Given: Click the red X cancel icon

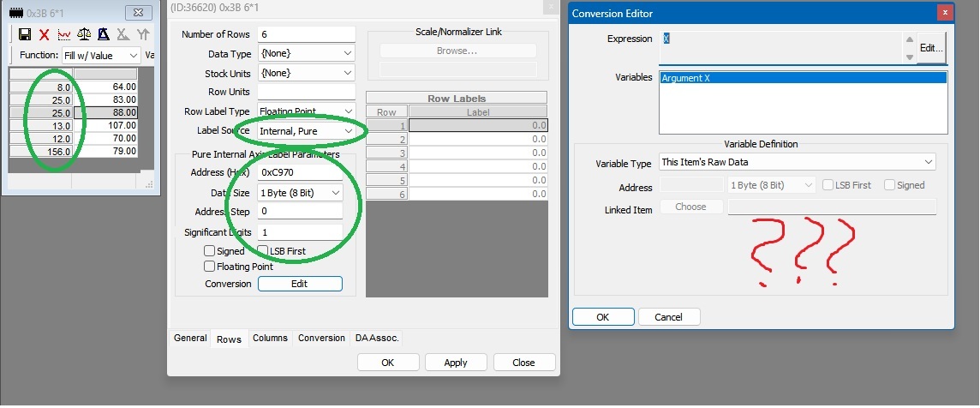Looking at the screenshot, I should [x=44, y=34].
